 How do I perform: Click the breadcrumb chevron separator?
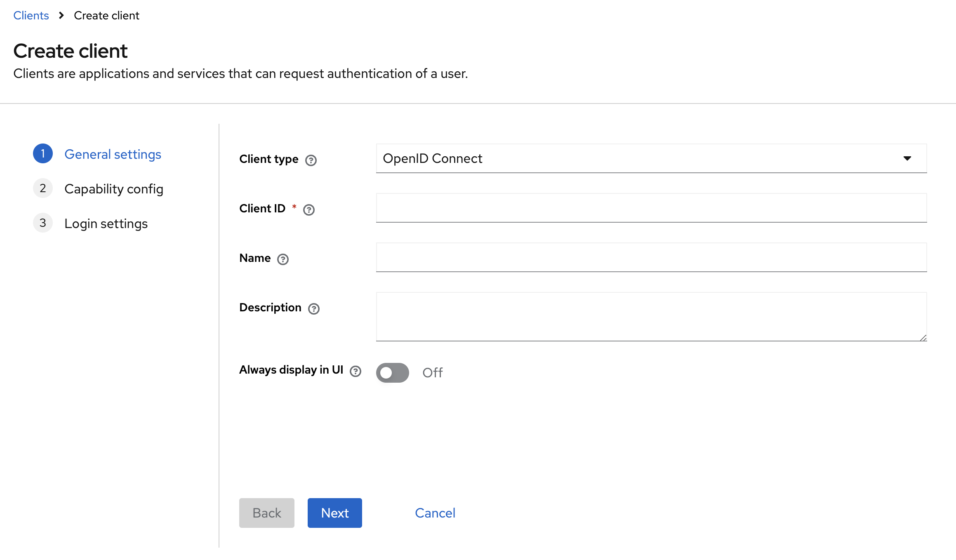point(61,16)
